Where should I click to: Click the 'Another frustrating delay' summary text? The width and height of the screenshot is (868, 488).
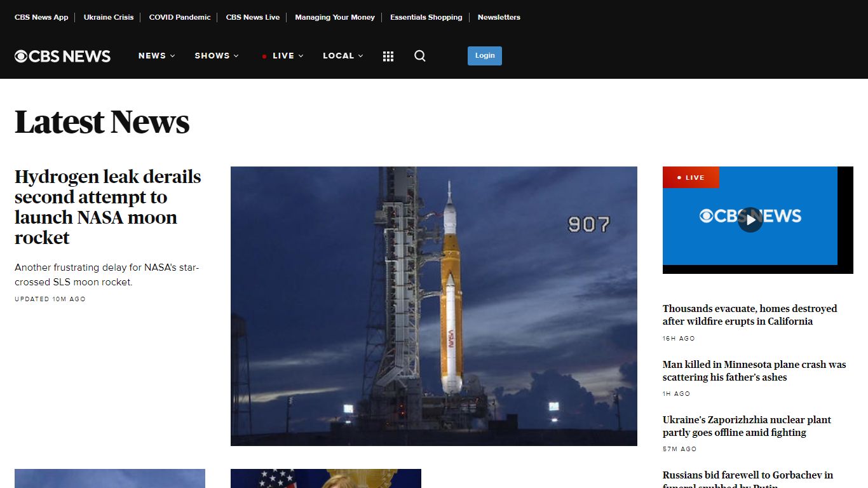[107, 275]
